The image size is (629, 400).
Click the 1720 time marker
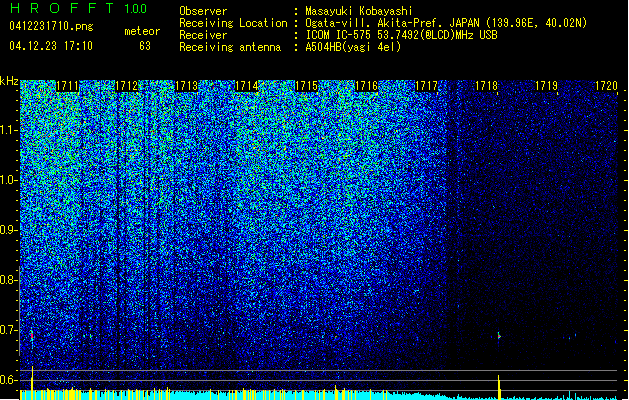606,86
